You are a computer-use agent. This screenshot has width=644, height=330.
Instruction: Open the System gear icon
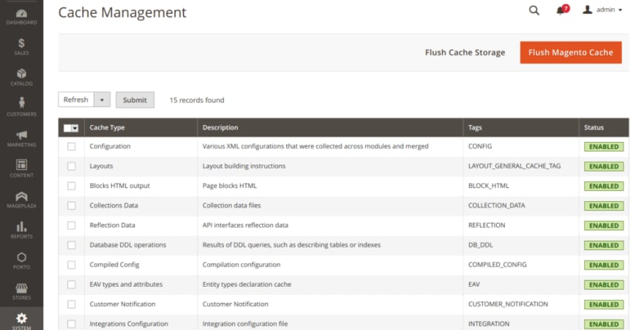(21, 319)
